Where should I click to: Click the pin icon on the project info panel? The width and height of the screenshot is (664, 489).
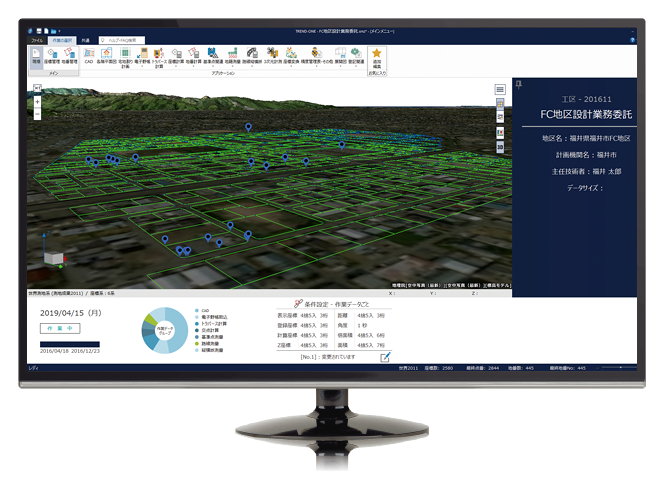point(519,85)
